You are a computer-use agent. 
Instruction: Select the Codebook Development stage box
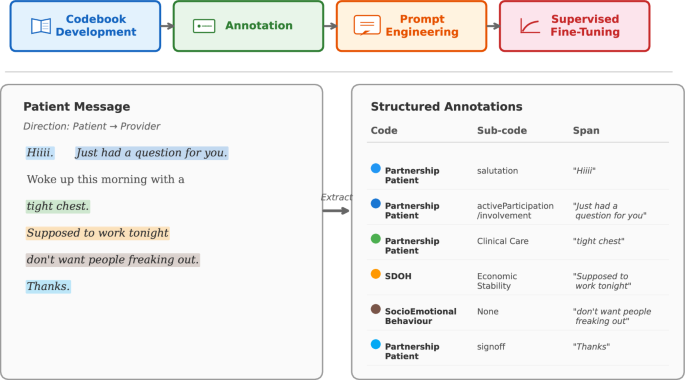(x=85, y=26)
